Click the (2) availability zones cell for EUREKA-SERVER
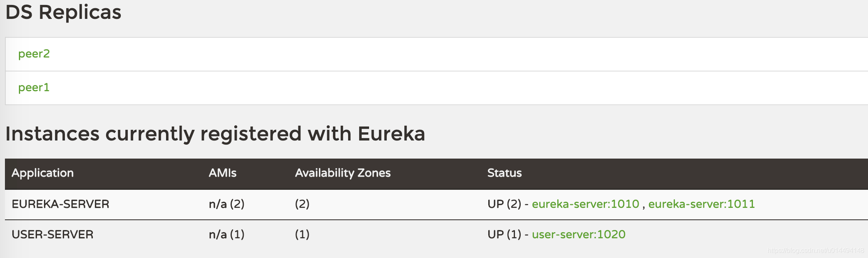The image size is (868, 258). coord(302,203)
